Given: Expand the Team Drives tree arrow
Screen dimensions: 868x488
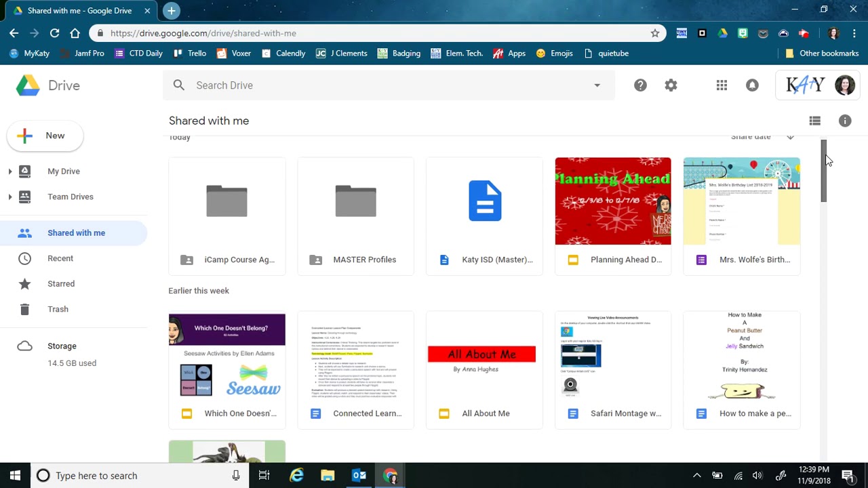Looking at the screenshot, I should [9, 197].
